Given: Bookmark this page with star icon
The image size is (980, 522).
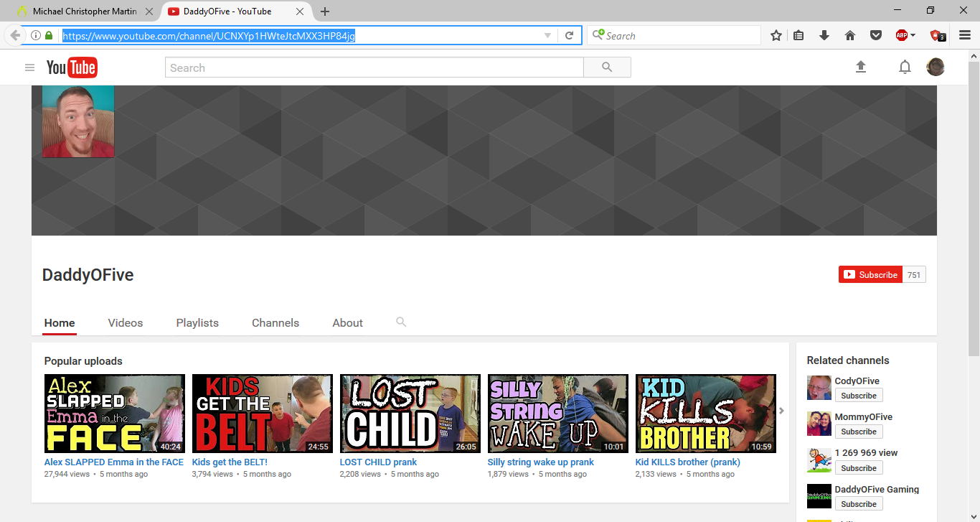Looking at the screenshot, I should (x=776, y=35).
